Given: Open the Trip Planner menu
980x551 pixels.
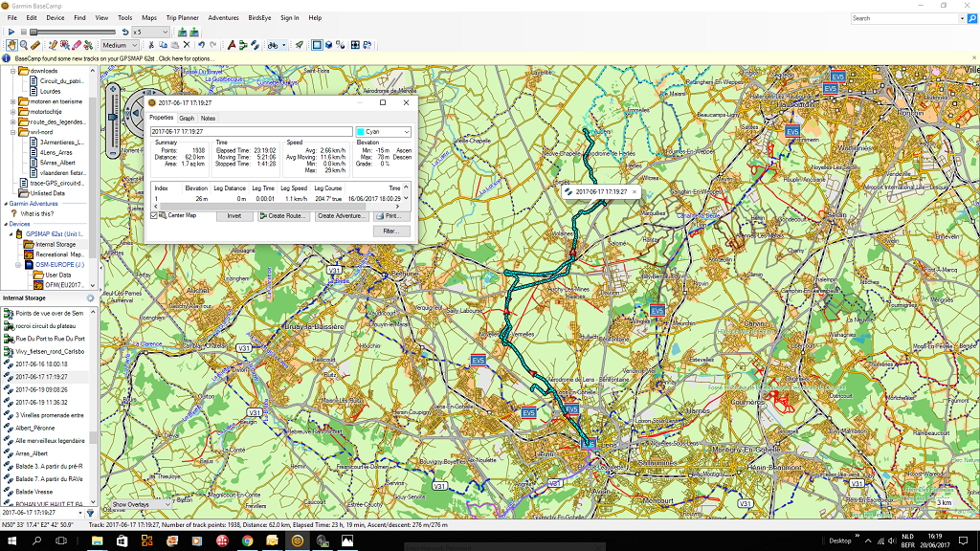Looking at the screenshot, I should [x=183, y=18].
